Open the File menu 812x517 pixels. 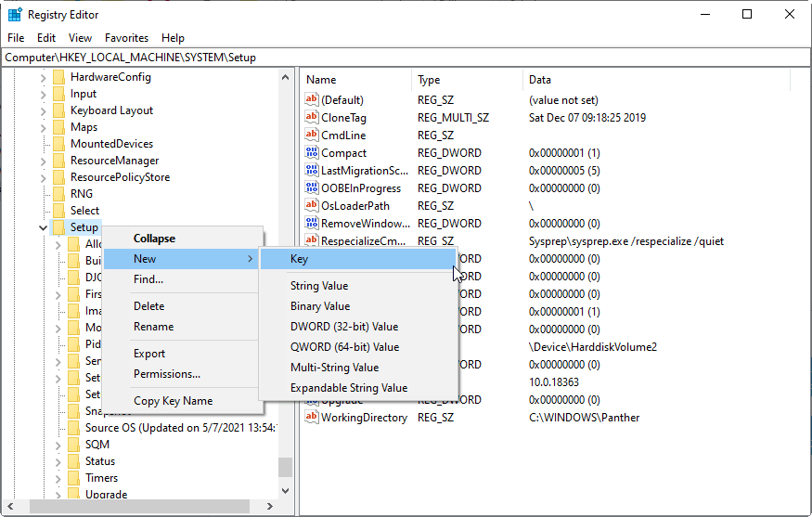[x=16, y=38]
